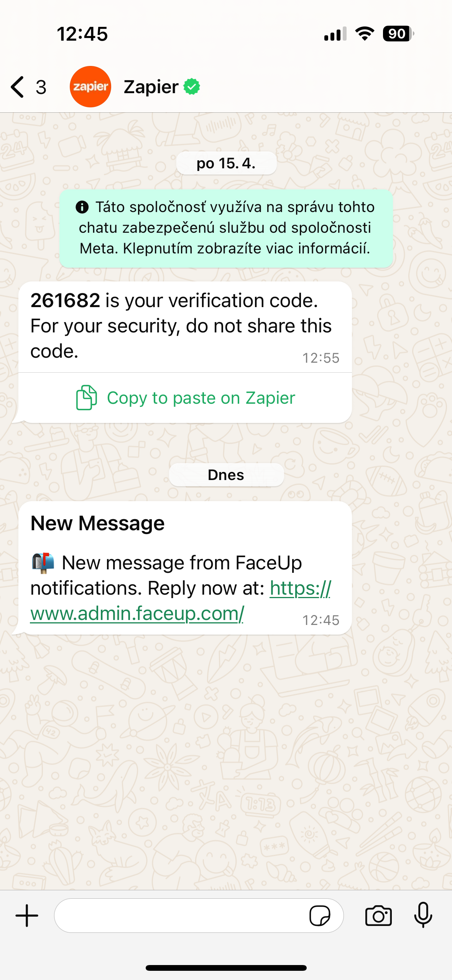The height and width of the screenshot is (980, 452).
Task: Select the 261682 verification code message
Action: (185, 327)
